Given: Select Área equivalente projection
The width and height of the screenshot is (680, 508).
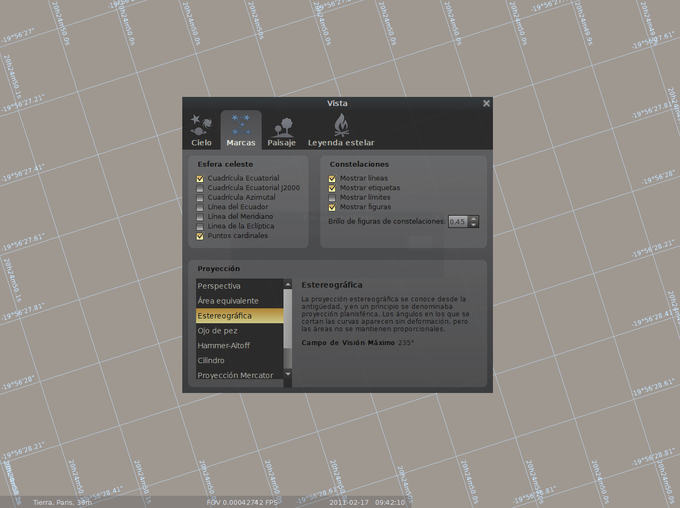Looking at the screenshot, I should [x=239, y=301].
